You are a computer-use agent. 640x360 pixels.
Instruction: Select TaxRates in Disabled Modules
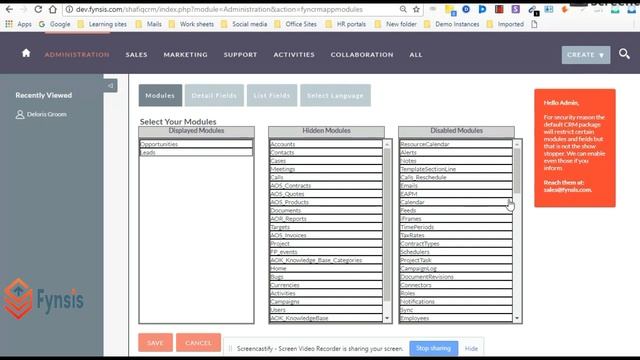coord(456,235)
